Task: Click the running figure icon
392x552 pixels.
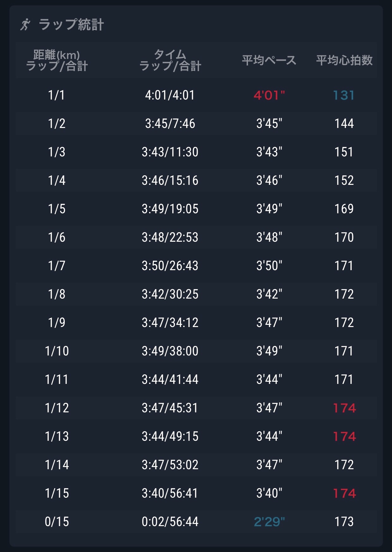Action: [x=25, y=24]
